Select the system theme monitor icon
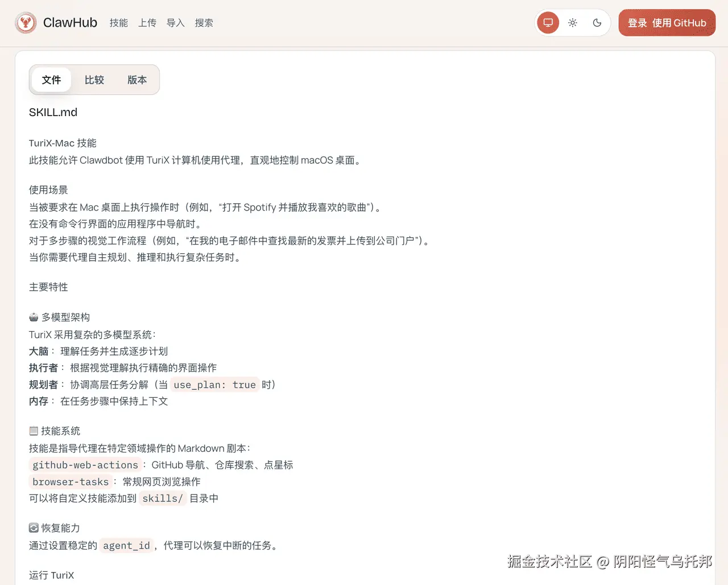The image size is (728, 585). tap(548, 23)
